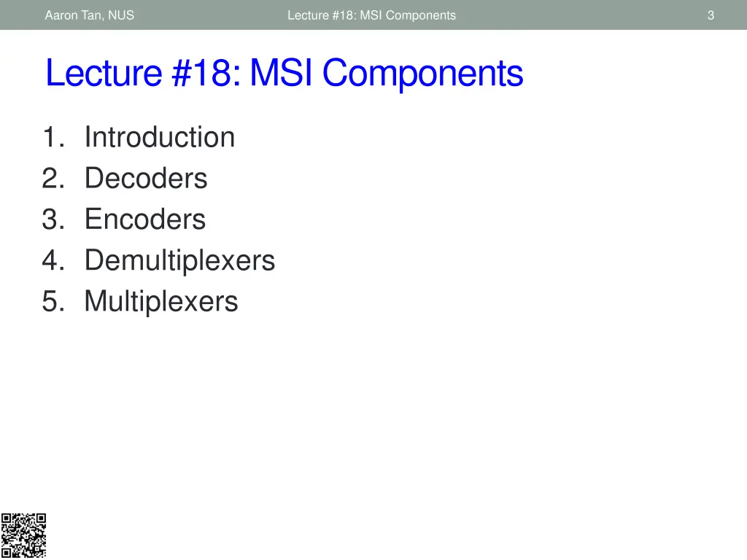
Task: Choose the Multiplexers outline entry
Action: click(x=161, y=302)
